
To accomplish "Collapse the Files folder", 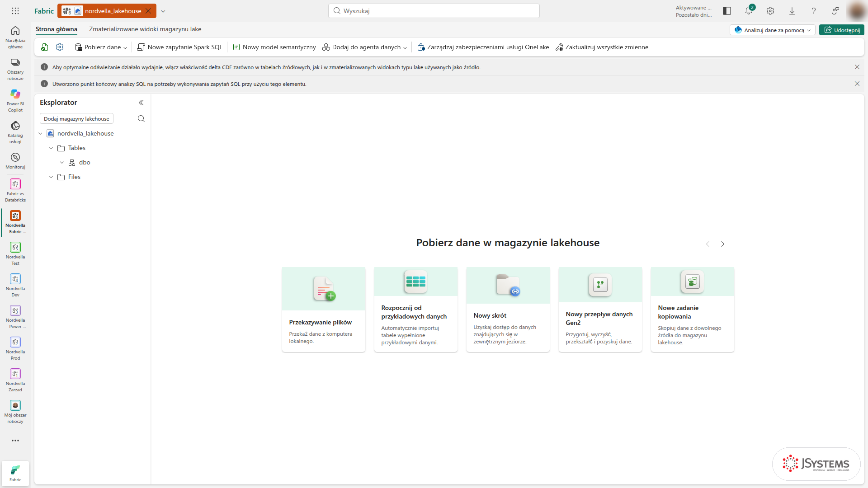I will tap(51, 177).
